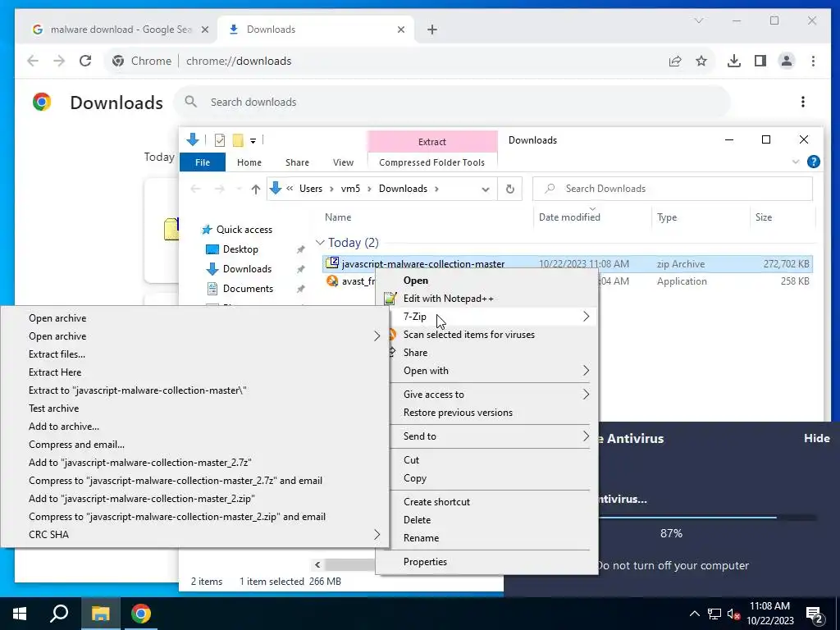Click the New Folder quick access icon

point(238,140)
